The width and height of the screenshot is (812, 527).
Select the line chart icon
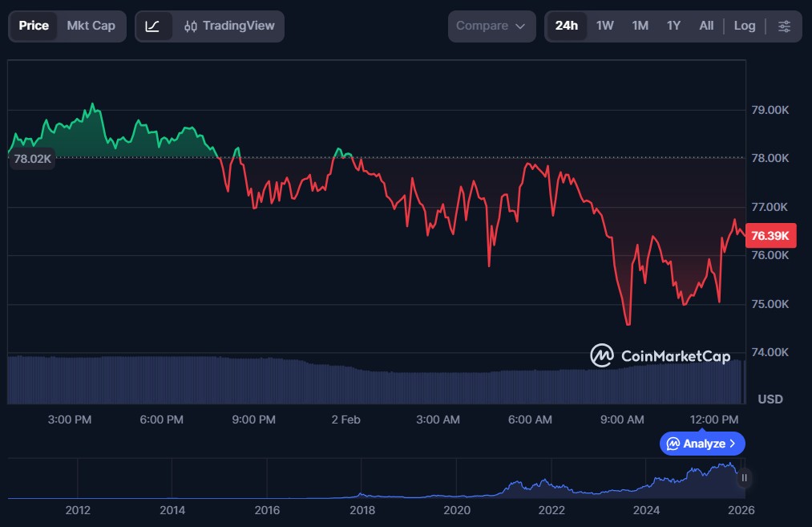[152, 26]
